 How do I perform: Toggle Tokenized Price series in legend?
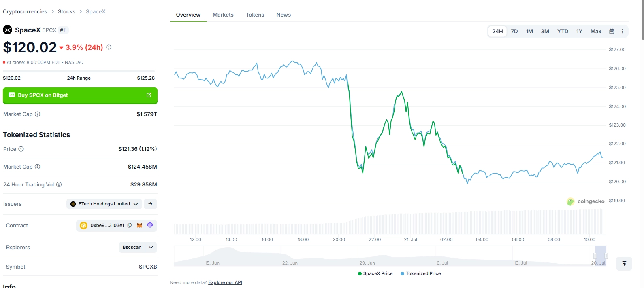[421, 273]
